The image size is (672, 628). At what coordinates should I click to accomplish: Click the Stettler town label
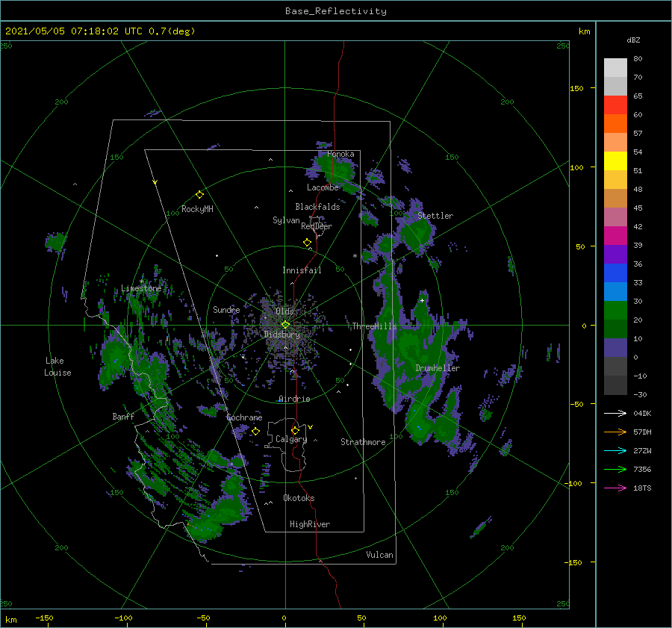tap(435, 216)
